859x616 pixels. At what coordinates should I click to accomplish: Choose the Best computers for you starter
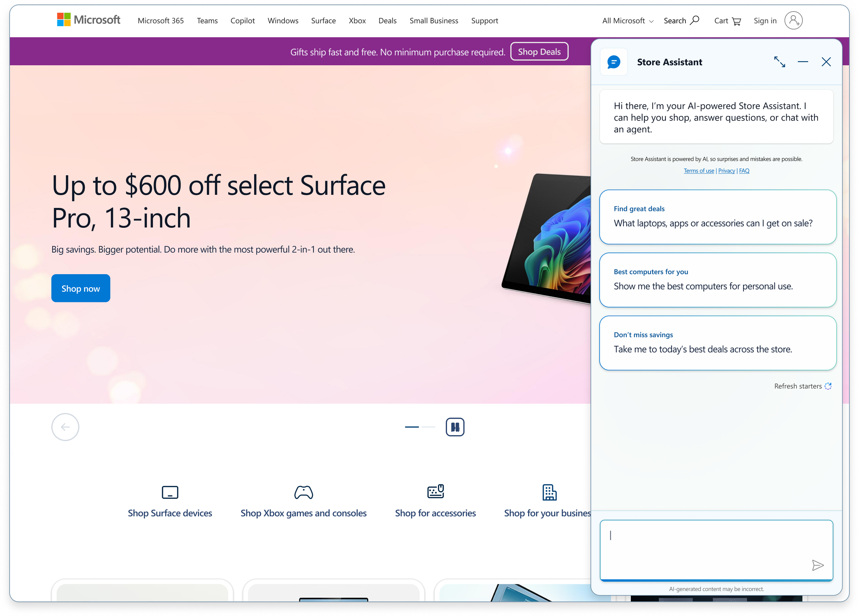pos(718,280)
